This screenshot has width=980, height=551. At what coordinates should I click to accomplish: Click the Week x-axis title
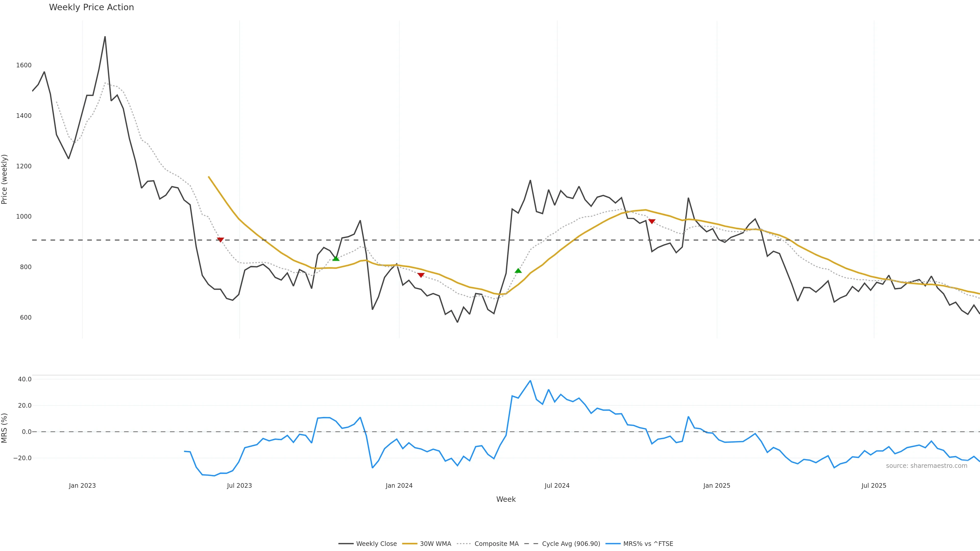(x=506, y=499)
